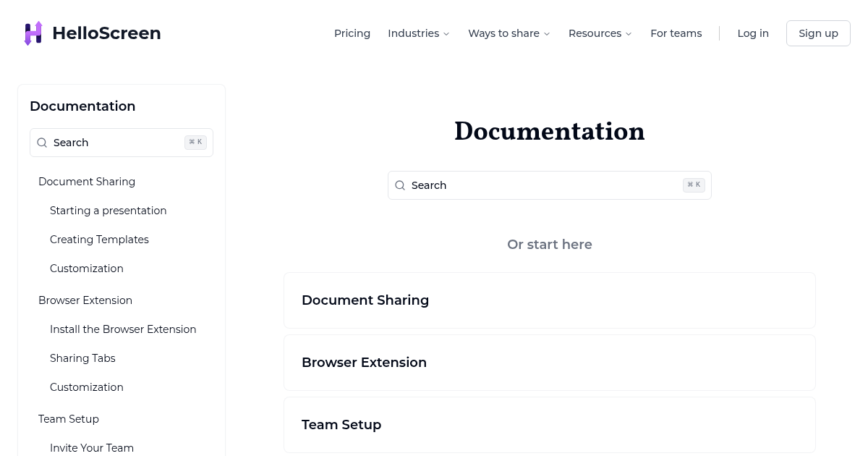The image size is (868, 456).
Task: Click the main Documentation search field
Action: pyautogui.click(x=550, y=185)
